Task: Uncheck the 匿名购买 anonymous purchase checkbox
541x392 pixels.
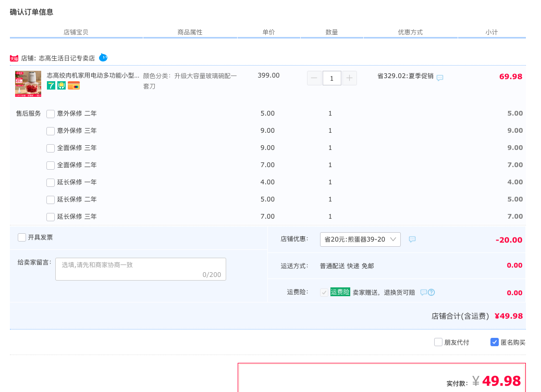Action: [x=495, y=342]
